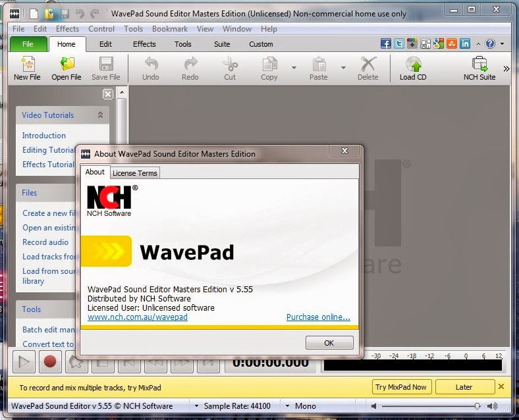The image size is (519, 420).
Task: Expand the Paste dropdown arrow
Action: pos(344,68)
